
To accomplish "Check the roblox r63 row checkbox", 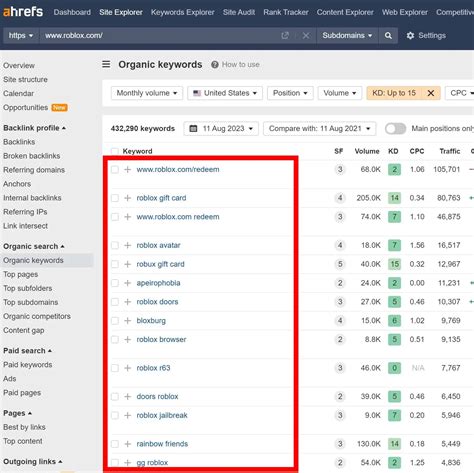I will pyautogui.click(x=115, y=368).
